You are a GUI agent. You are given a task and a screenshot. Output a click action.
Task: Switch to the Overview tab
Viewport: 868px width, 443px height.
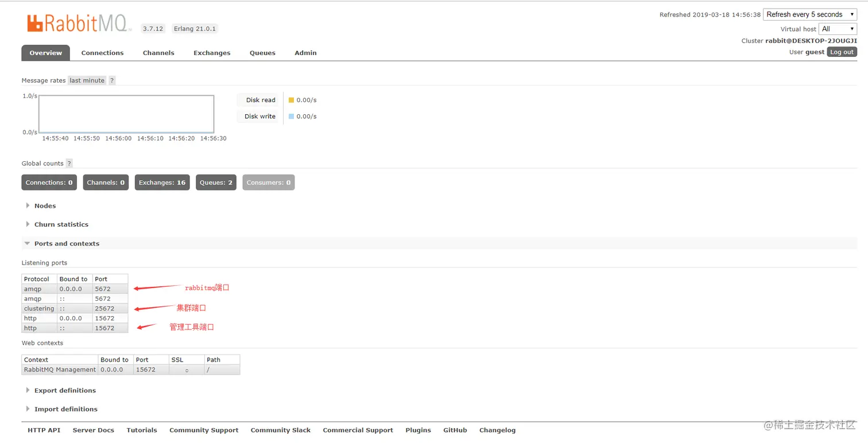point(46,53)
